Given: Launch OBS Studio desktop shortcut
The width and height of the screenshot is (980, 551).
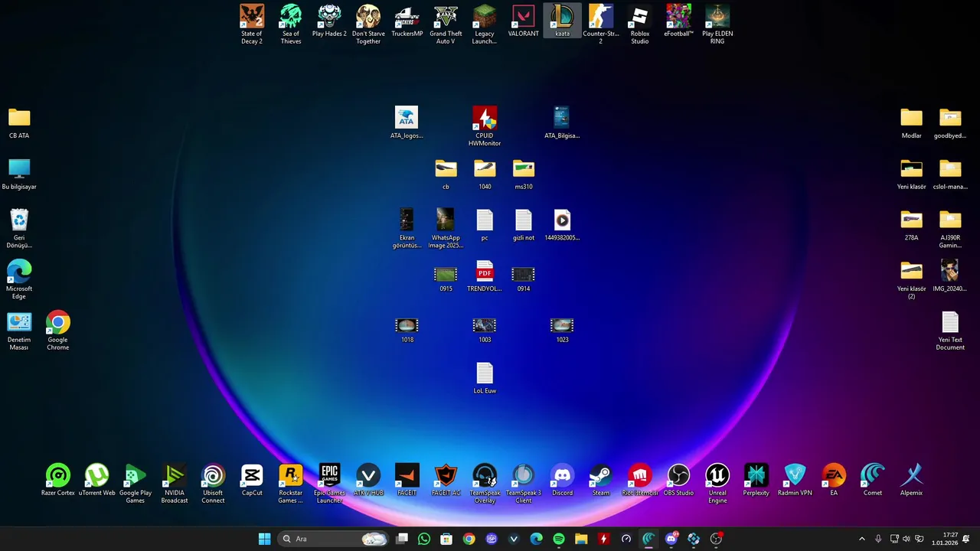Looking at the screenshot, I should click(x=678, y=481).
